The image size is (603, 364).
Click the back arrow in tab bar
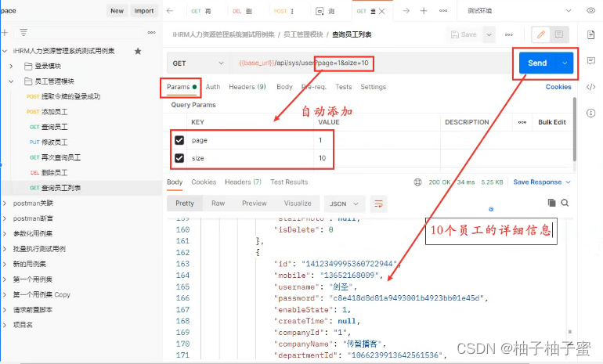170,11
